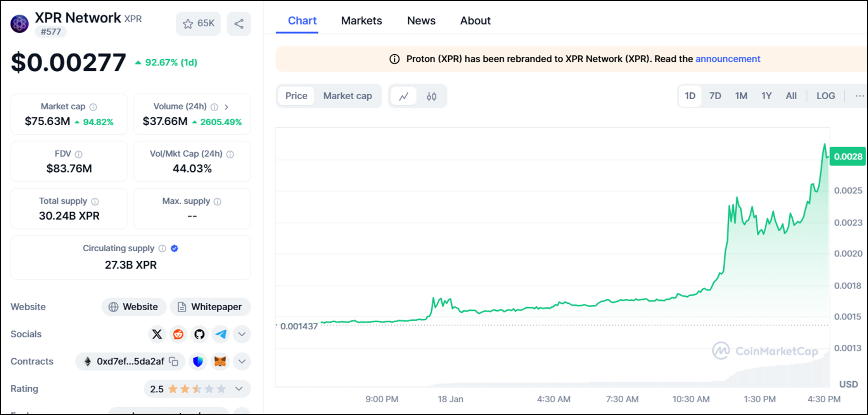Set chart range to 1M
Screen dimensions: 868x415
tap(741, 96)
